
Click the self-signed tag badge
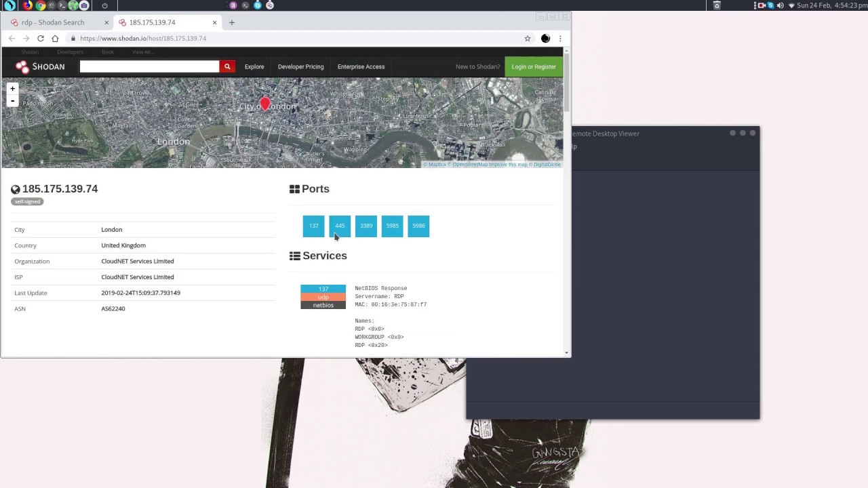tap(27, 201)
